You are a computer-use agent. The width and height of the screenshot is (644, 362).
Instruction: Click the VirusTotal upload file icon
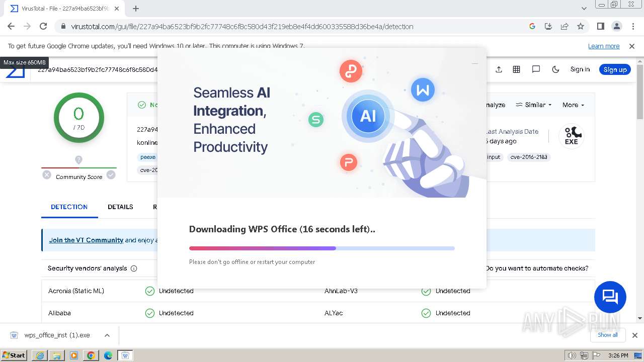tap(499, 69)
